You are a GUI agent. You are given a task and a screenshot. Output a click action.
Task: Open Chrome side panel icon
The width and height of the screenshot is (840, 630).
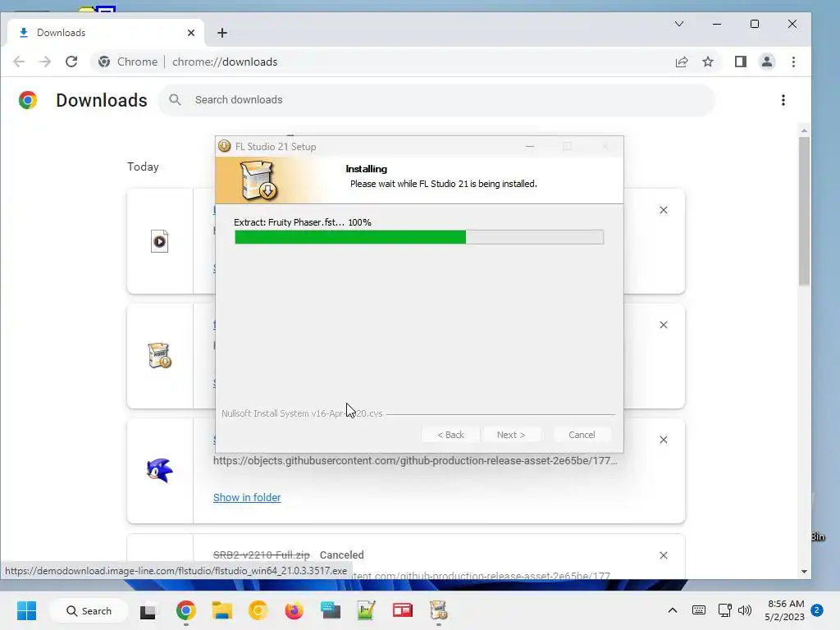pyautogui.click(x=741, y=62)
